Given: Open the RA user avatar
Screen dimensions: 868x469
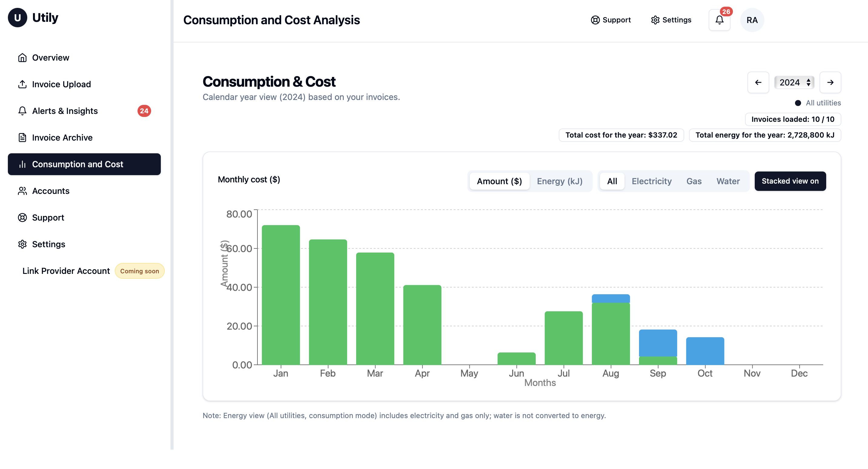Looking at the screenshot, I should click(752, 20).
